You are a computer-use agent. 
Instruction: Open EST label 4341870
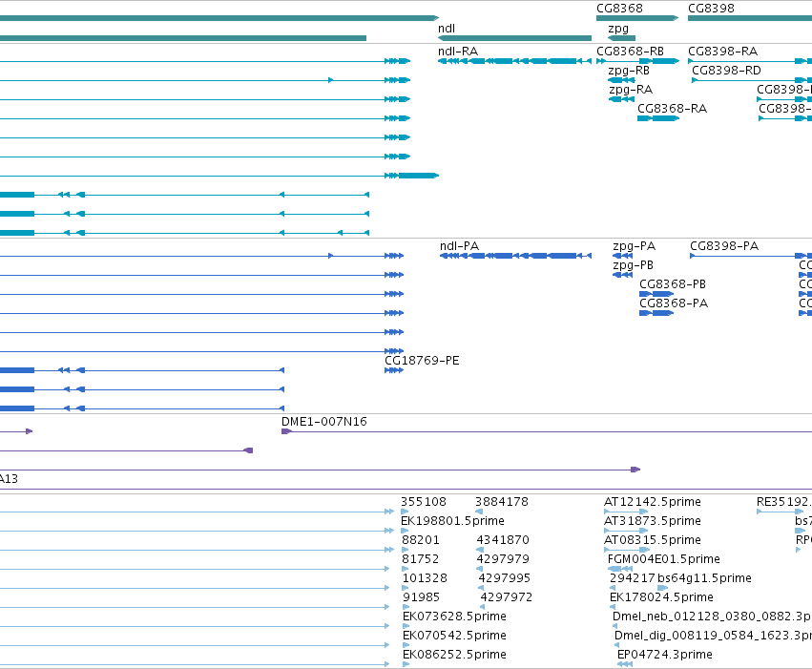click(x=503, y=540)
